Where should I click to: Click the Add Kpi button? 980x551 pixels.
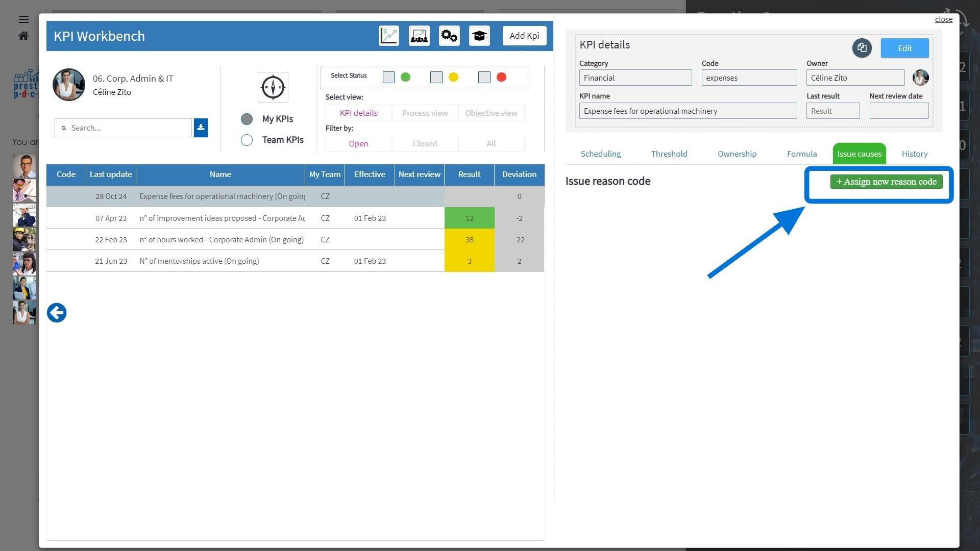coord(524,36)
